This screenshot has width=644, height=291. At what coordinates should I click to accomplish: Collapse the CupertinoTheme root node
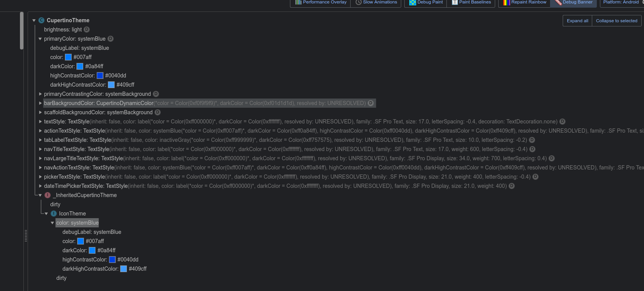tap(34, 20)
